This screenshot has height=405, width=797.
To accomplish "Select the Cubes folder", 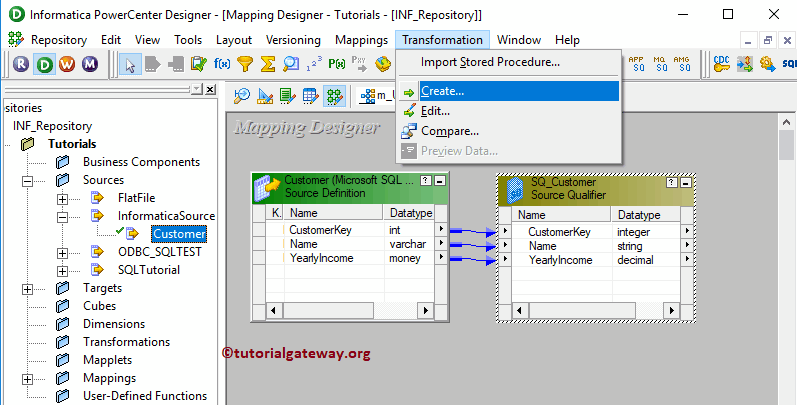I will pos(100,306).
